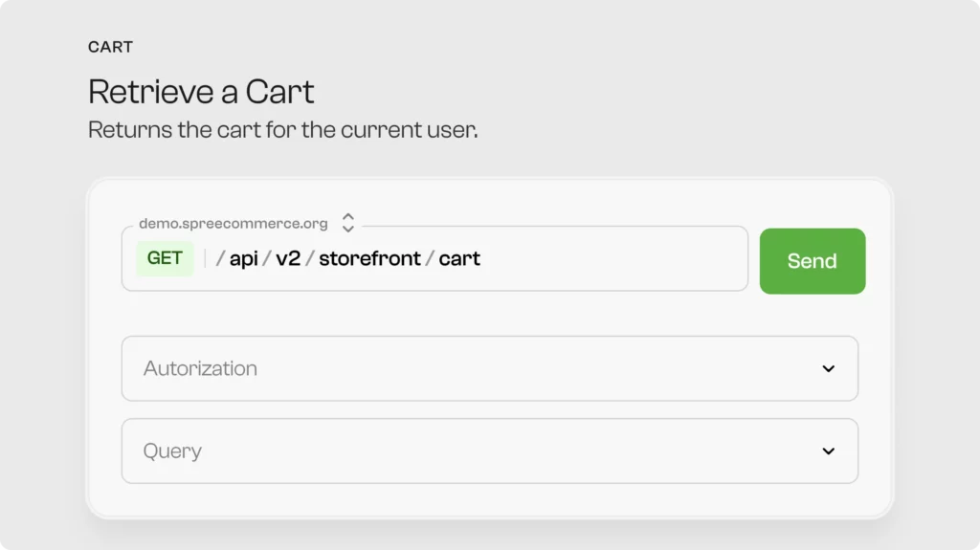Click the "Retrieve a Cart" heading
This screenshot has height=550, width=980.
[201, 92]
